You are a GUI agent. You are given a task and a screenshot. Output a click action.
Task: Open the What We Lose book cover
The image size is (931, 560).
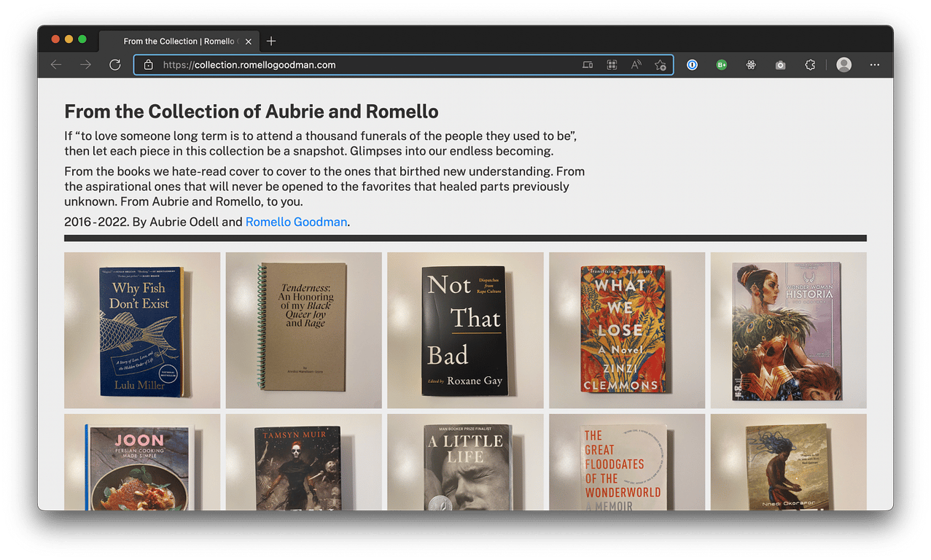pyautogui.click(x=627, y=330)
